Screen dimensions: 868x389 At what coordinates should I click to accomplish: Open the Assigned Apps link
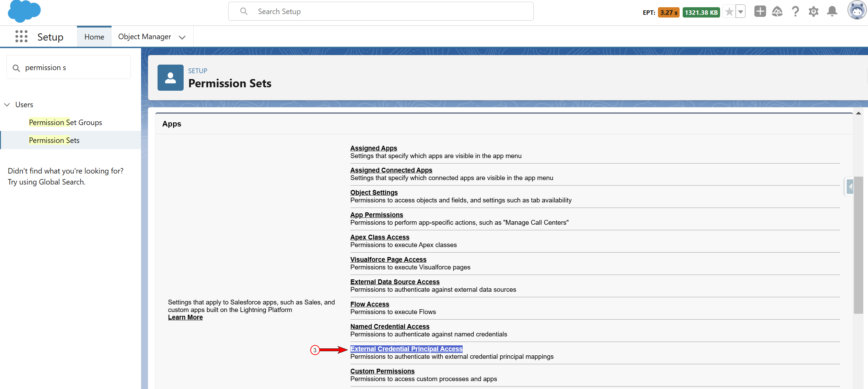point(373,148)
